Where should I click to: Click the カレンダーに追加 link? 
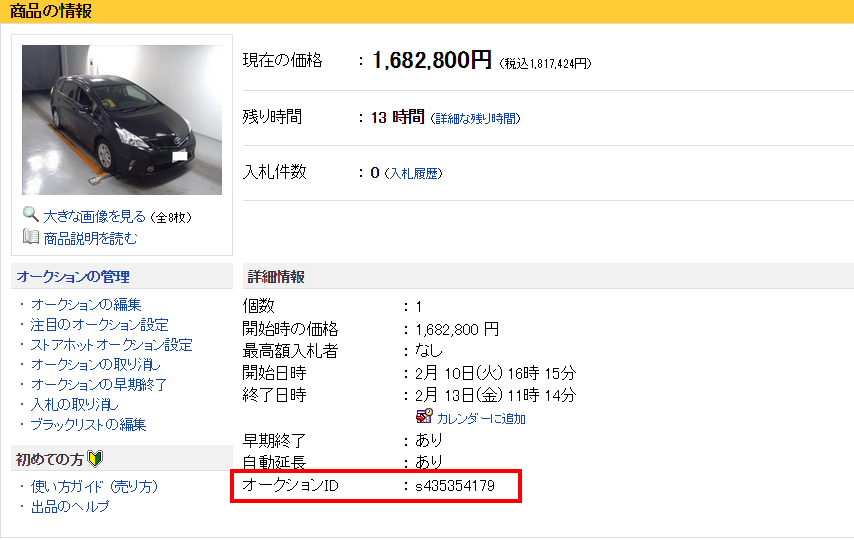[481, 418]
